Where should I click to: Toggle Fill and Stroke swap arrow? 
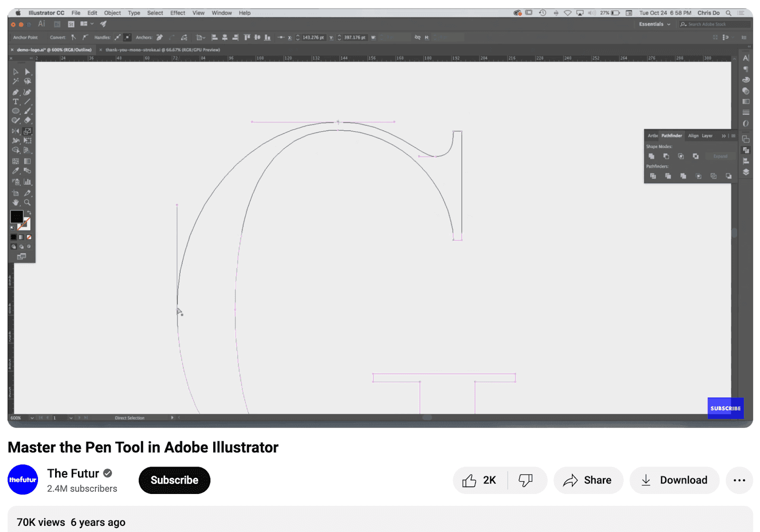pos(28,213)
